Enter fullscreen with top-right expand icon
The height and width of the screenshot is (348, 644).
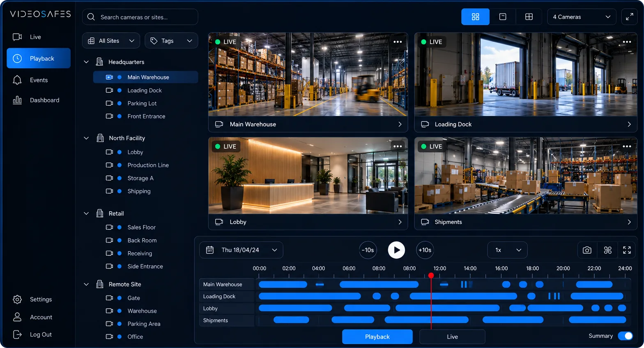tap(629, 17)
